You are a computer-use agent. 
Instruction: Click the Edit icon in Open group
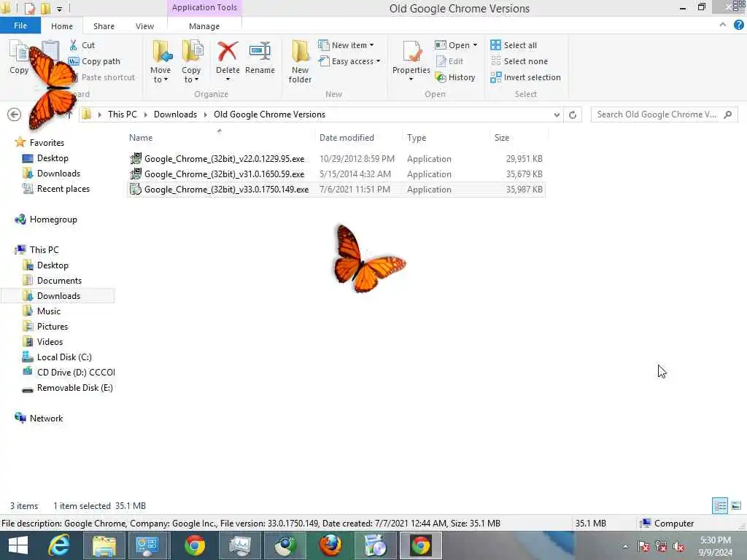click(x=441, y=61)
